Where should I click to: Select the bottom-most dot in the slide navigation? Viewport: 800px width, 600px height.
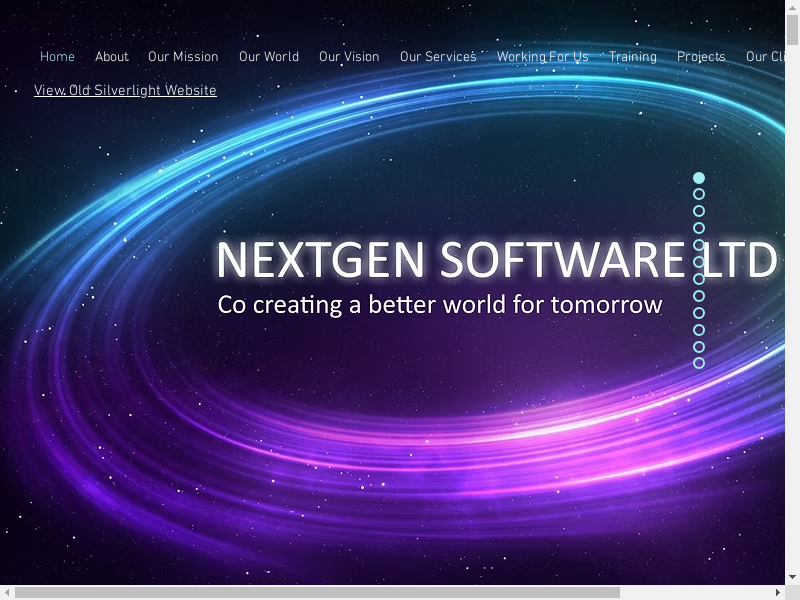click(x=699, y=363)
